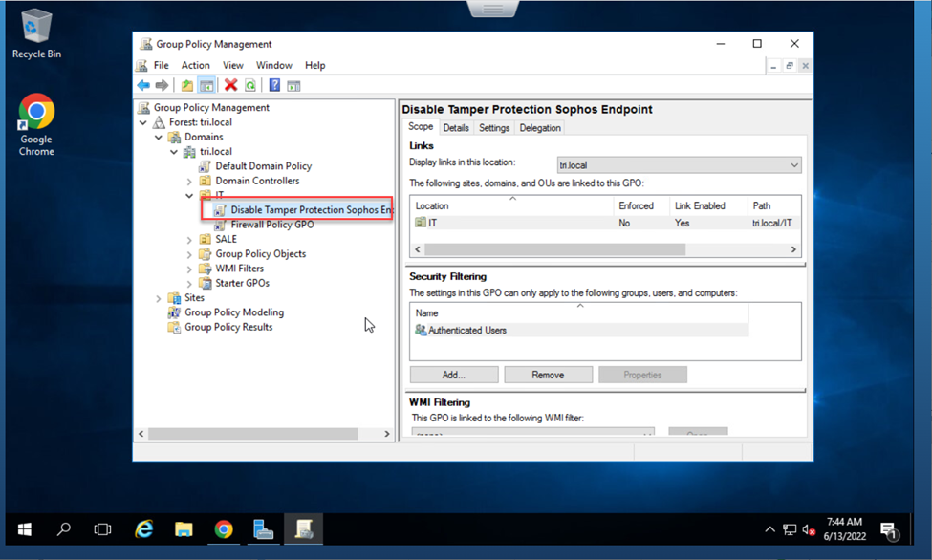The image size is (932, 560).
Task: Switch to the Delegation tab
Action: coord(540,128)
